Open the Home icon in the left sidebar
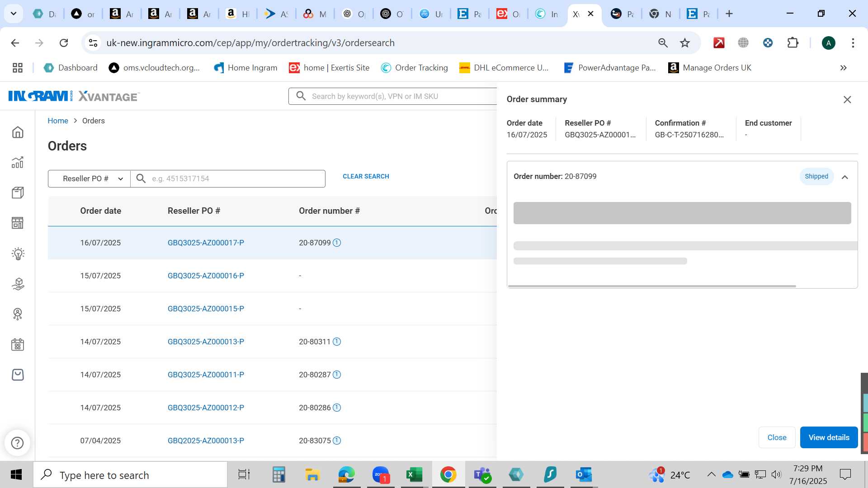 (x=18, y=132)
